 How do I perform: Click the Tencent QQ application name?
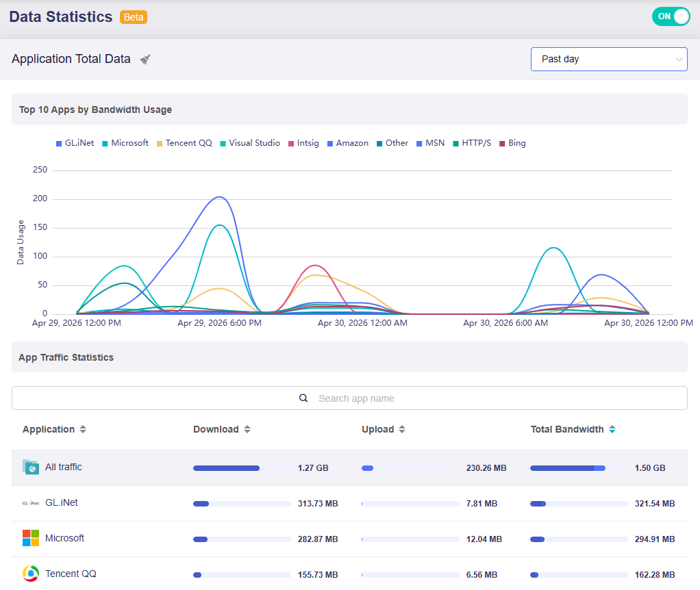pos(71,574)
